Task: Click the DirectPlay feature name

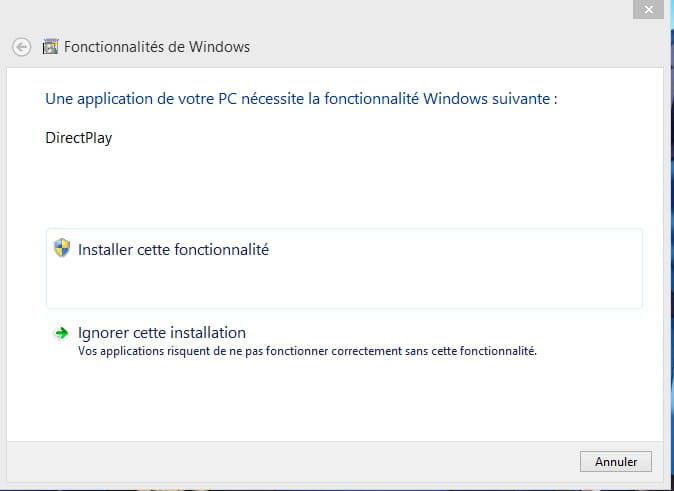Action: (79, 138)
